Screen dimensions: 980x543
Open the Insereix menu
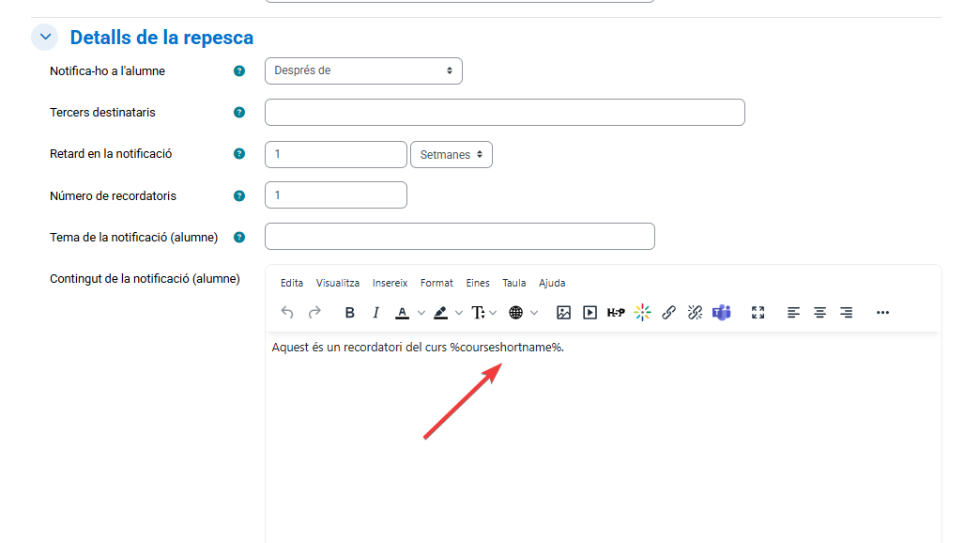[390, 283]
